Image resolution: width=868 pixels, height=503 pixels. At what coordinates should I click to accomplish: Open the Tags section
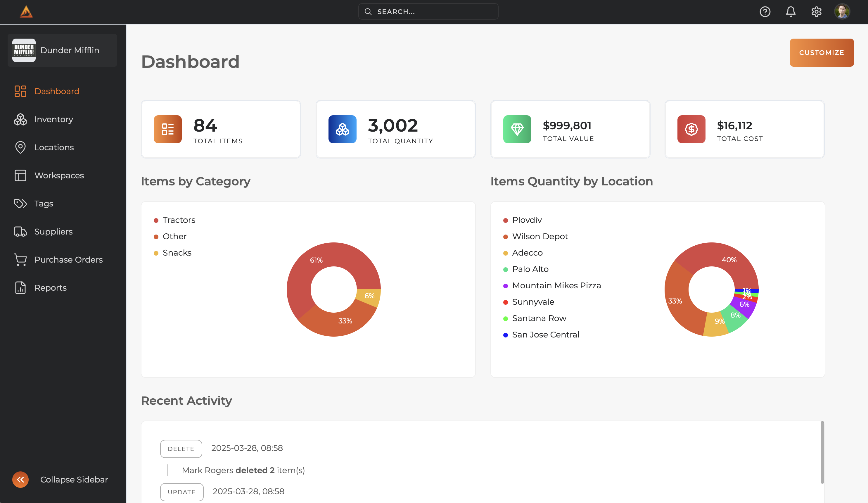[43, 204]
